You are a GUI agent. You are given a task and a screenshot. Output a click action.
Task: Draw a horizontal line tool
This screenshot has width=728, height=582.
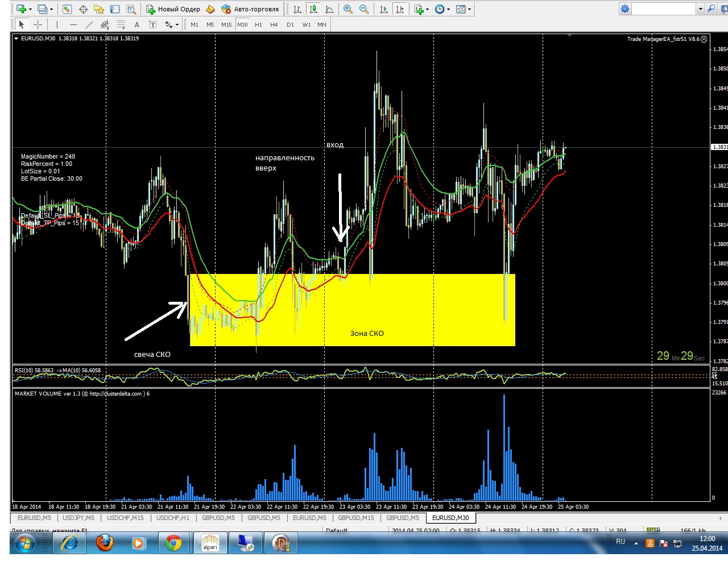(73, 24)
